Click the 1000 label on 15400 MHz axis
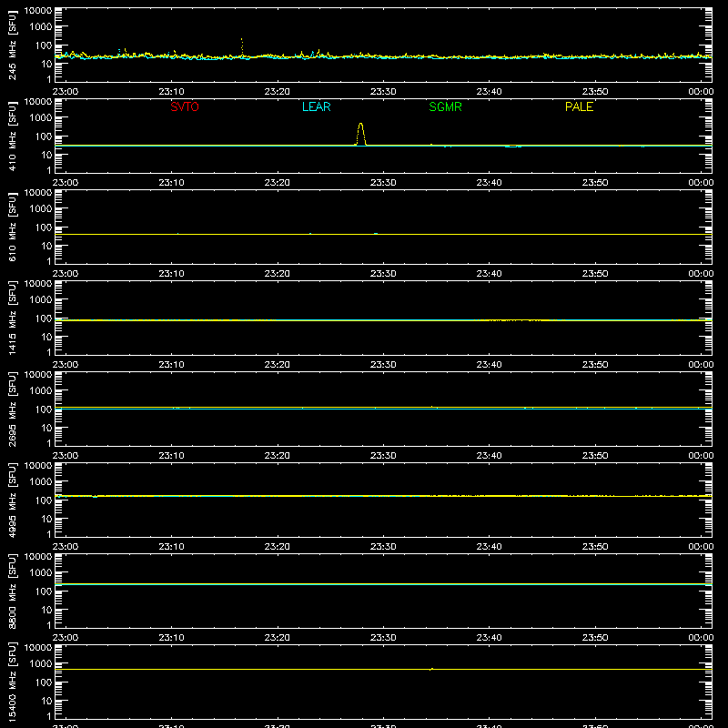 (41, 663)
